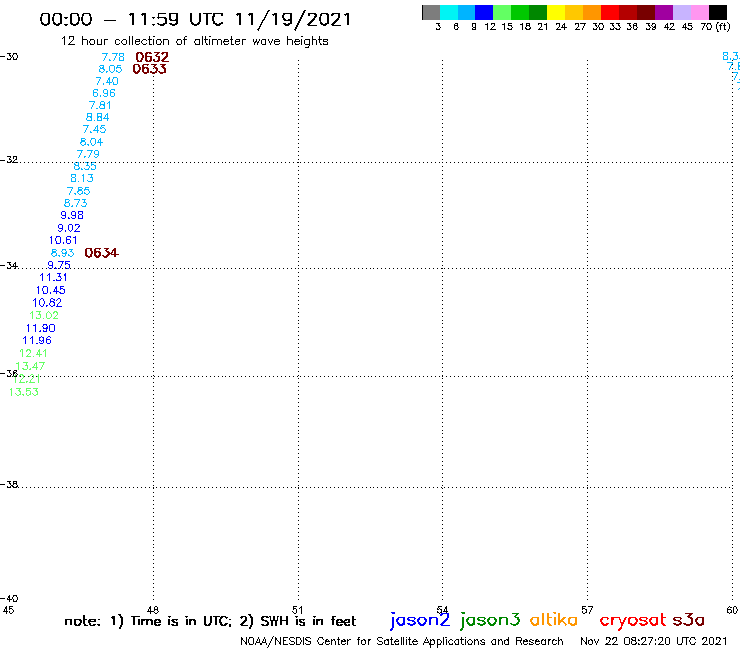Click the jason3 satellite label
The width and height of the screenshot is (740, 650).
click(490, 621)
